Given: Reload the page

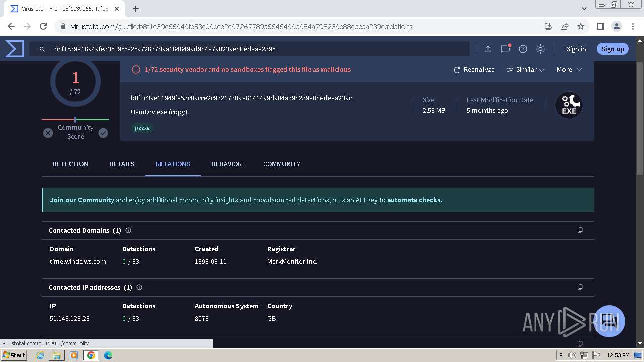Looking at the screenshot, I should point(43,26).
